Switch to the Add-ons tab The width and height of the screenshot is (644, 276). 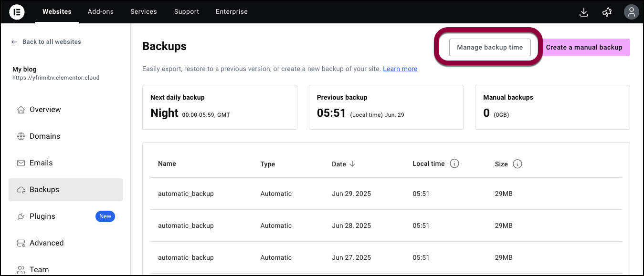pyautogui.click(x=101, y=11)
